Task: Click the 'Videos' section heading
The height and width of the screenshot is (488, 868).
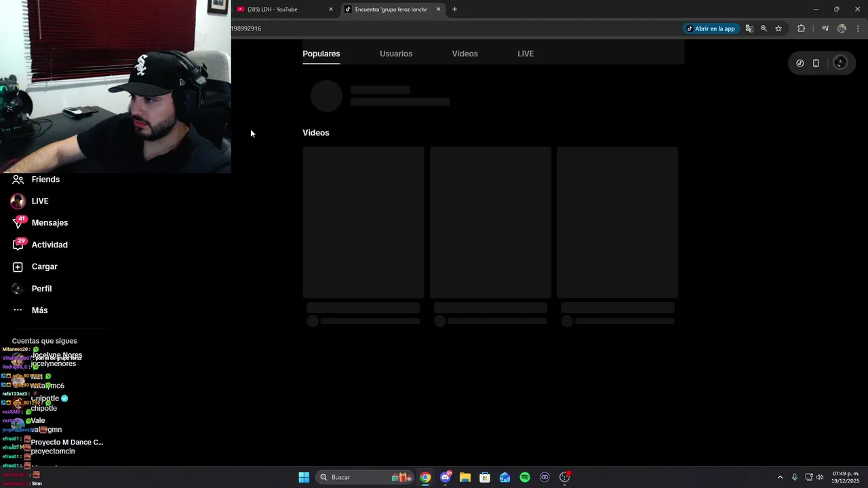Action: pyautogui.click(x=316, y=133)
